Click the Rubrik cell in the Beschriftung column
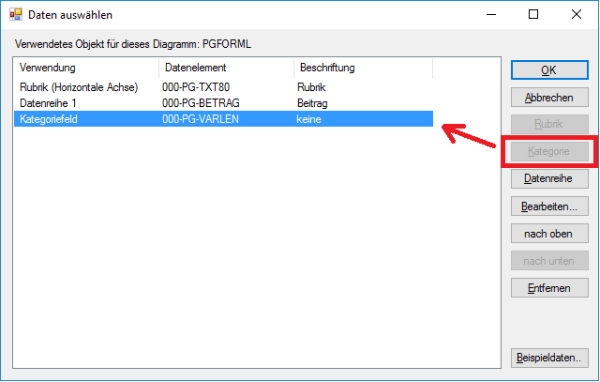Screen dimensions: 600x382 pyautogui.click(x=311, y=87)
